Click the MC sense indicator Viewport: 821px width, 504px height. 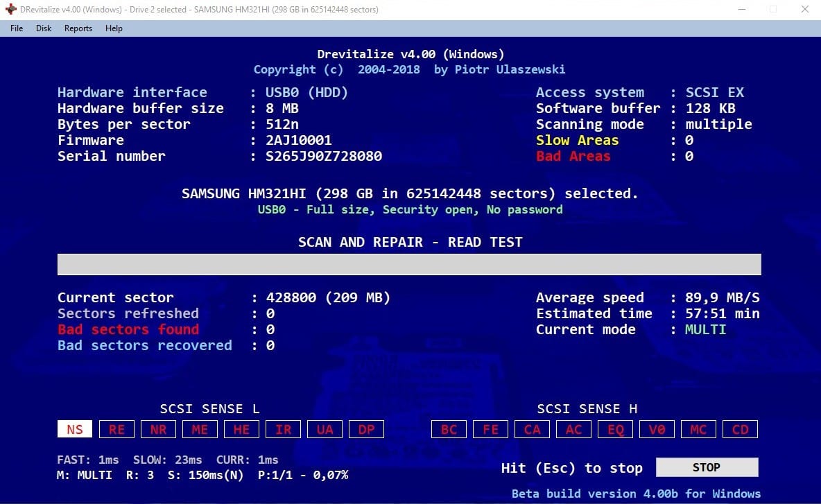pos(698,429)
